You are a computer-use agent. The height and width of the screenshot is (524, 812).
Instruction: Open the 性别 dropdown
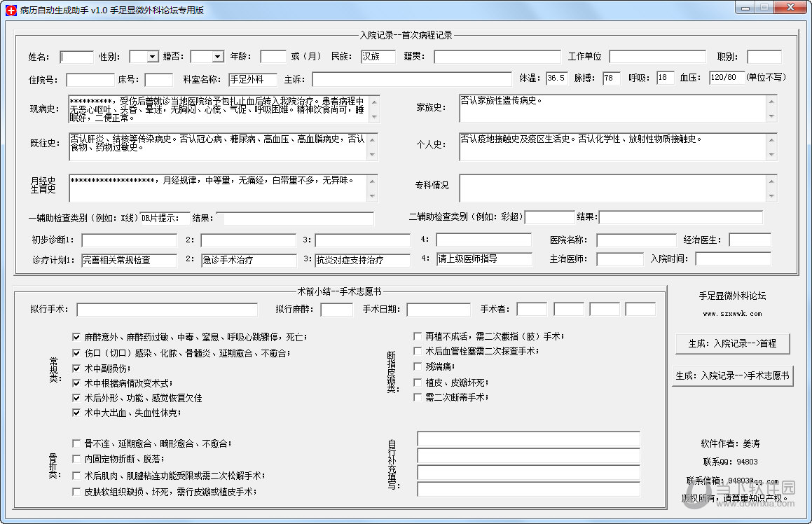pos(152,57)
